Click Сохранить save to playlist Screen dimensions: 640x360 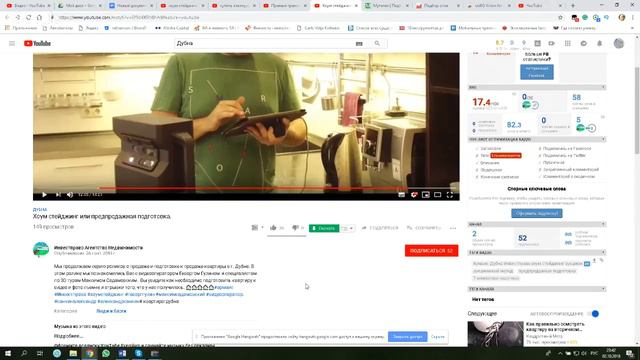[x=424, y=228]
